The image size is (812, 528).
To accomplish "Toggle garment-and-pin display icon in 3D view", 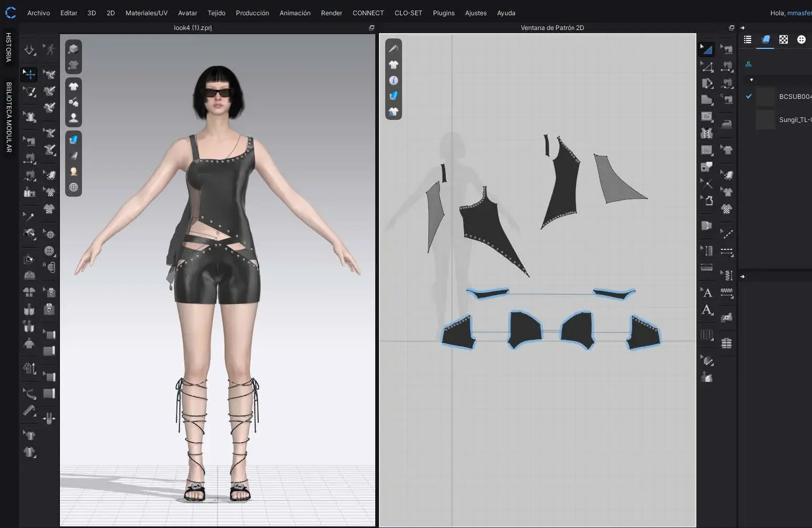I will tap(74, 102).
